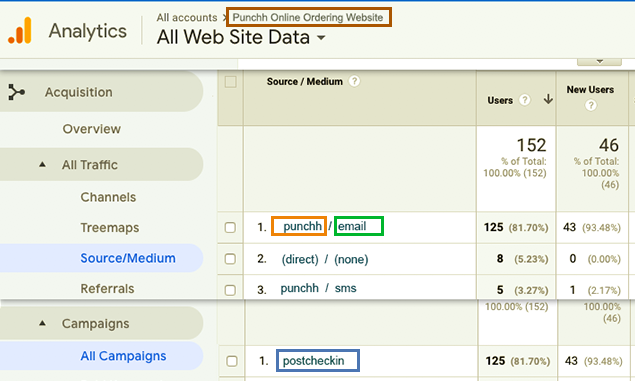Open the postcheckin campaign link
The width and height of the screenshot is (635, 381).
(x=313, y=360)
